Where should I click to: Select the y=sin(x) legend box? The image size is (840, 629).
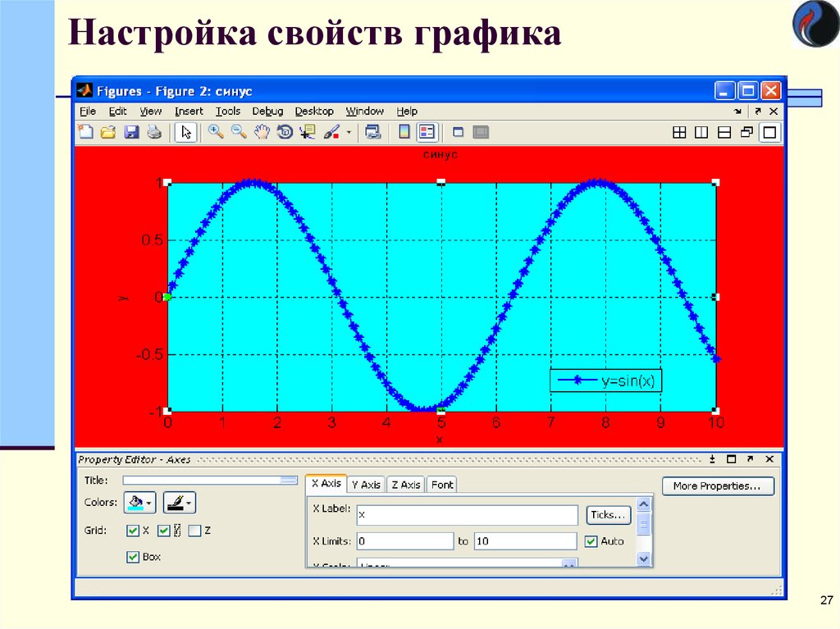(x=606, y=381)
